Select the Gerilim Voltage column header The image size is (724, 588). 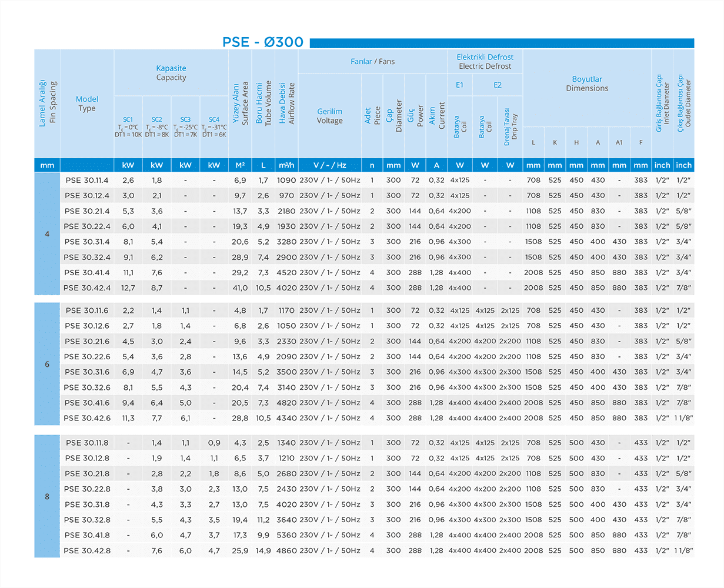[x=329, y=116]
